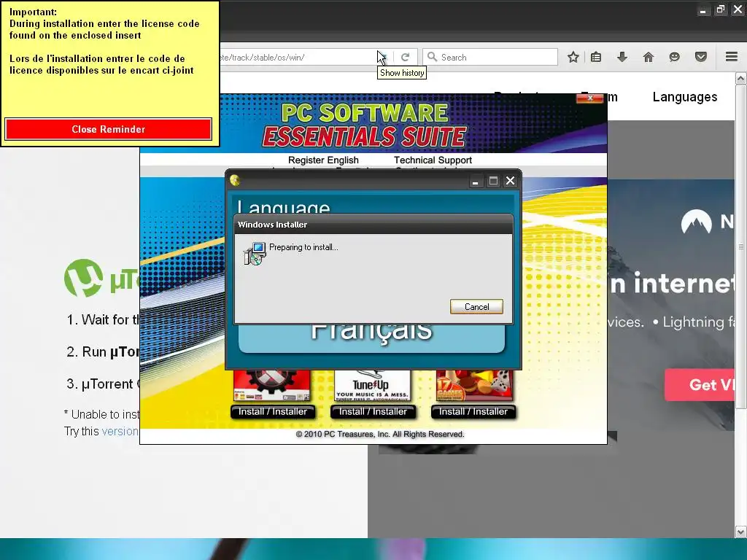
Task: Choose Français language button
Action: pos(371,337)
